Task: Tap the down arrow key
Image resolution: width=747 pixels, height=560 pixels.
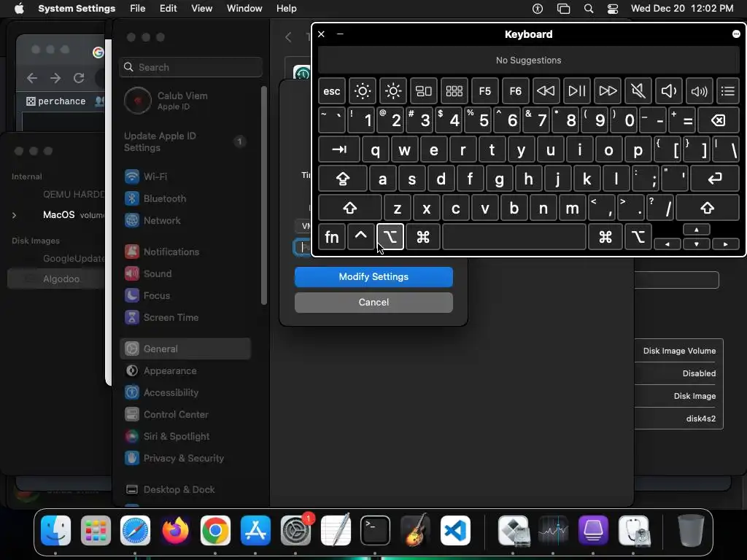Action: [697, 244]
